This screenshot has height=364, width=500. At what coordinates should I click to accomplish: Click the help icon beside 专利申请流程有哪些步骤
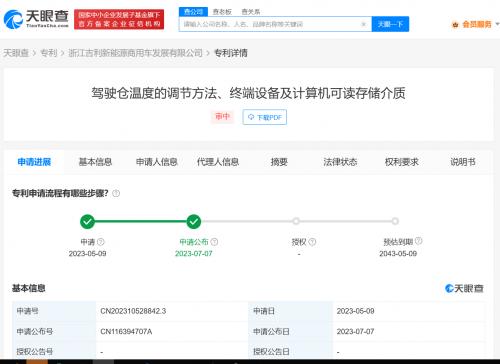coord(116,193)
